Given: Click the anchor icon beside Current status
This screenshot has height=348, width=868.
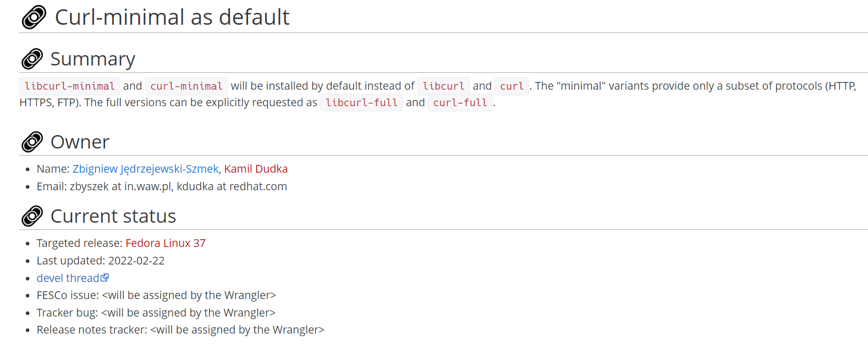Looking at the screenshot, I should pyautogui.click(x=32, y=216).
